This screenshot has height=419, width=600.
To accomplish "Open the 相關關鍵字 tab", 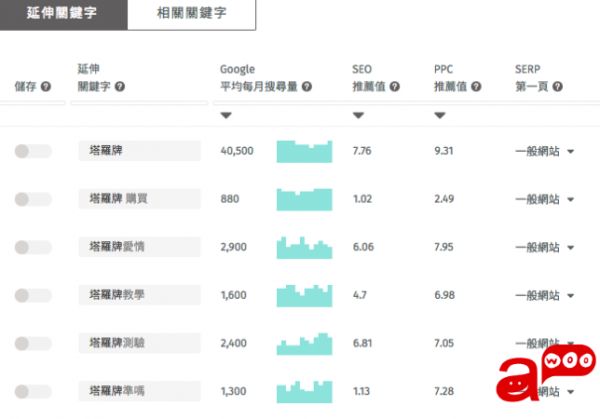I will [x=191, y=15].
